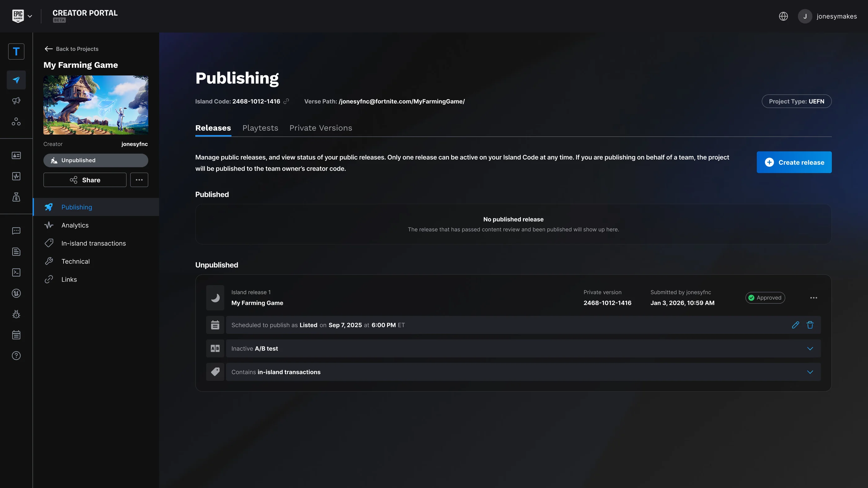
Task: Click the price tag transactions icon
Action: coord(215,372)
